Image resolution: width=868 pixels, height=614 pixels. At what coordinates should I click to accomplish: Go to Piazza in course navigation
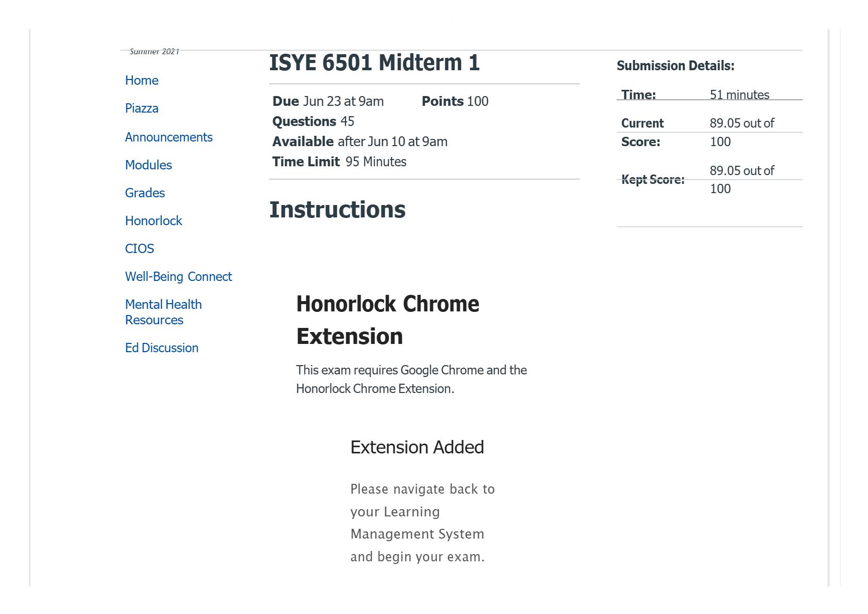click(x=141, y=108)
